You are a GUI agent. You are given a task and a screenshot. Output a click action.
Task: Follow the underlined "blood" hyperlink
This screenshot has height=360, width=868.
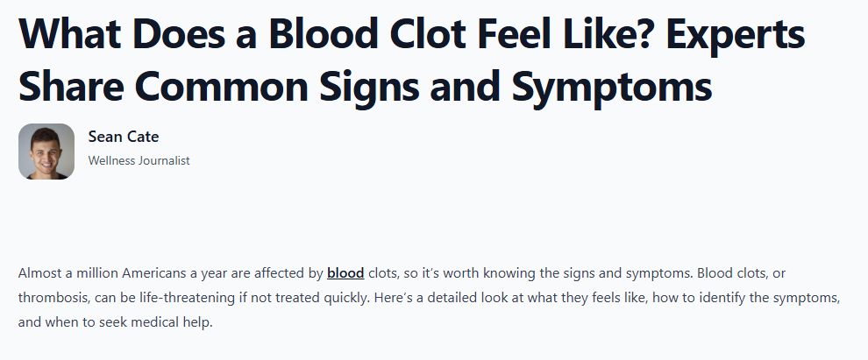point(345,273)
